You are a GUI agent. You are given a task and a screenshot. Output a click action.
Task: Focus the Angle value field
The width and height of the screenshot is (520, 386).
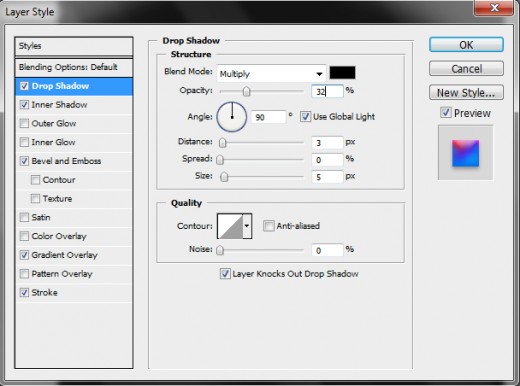click(269, 117)
